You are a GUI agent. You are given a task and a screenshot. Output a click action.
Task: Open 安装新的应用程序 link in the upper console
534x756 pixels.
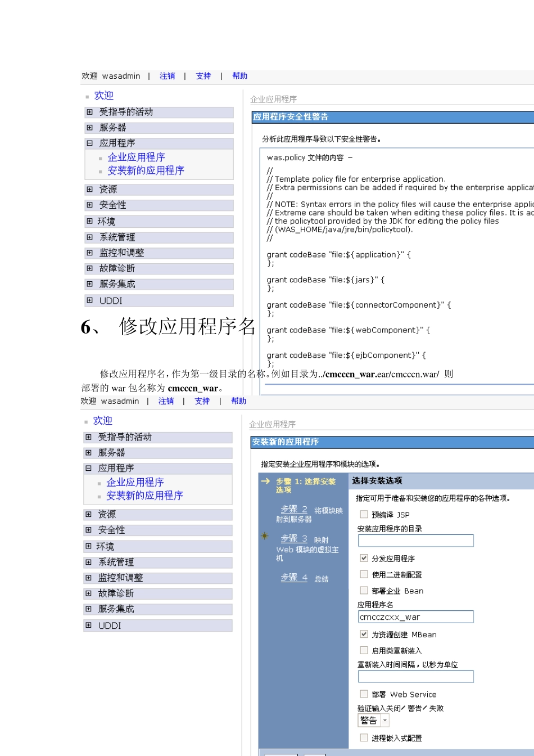tap(146, 170)
